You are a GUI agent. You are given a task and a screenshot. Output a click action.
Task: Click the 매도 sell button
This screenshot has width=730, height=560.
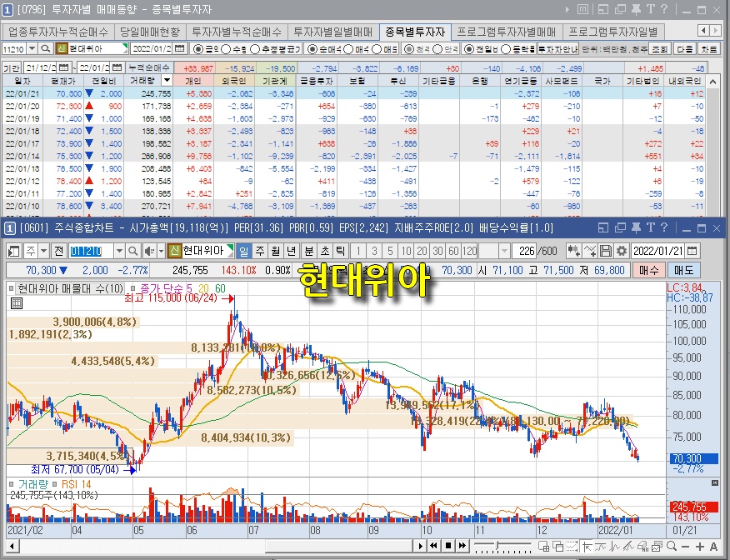click(683, 271)
